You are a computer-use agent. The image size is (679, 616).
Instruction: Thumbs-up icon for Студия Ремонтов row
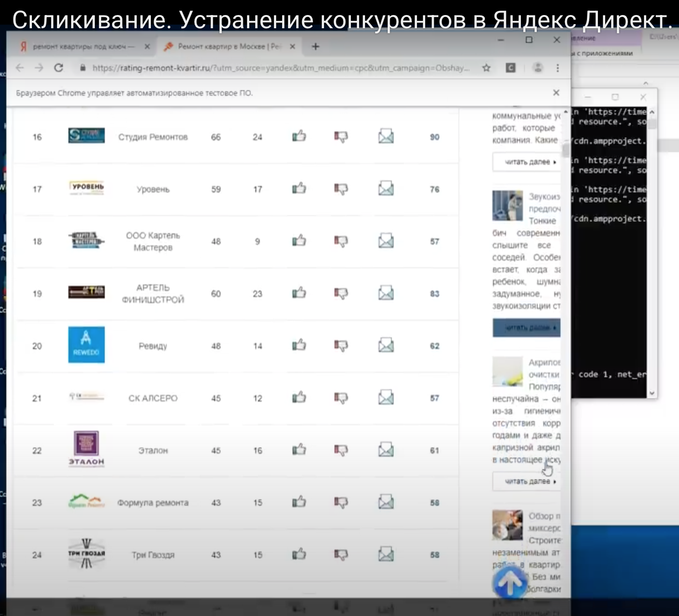299,136
